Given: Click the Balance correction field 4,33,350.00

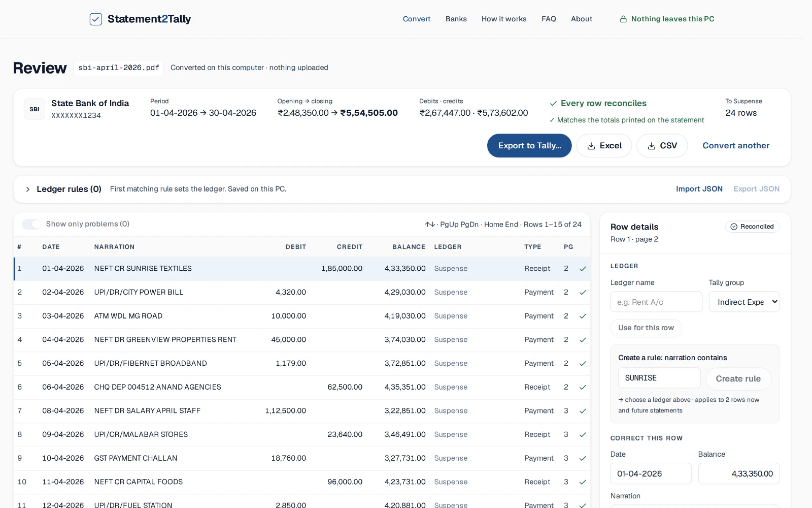Looking at the screenshot, I should pos(738,473).
